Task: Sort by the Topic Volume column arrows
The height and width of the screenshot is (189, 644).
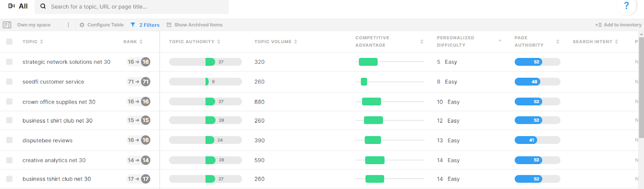Action: click(295, 42)
